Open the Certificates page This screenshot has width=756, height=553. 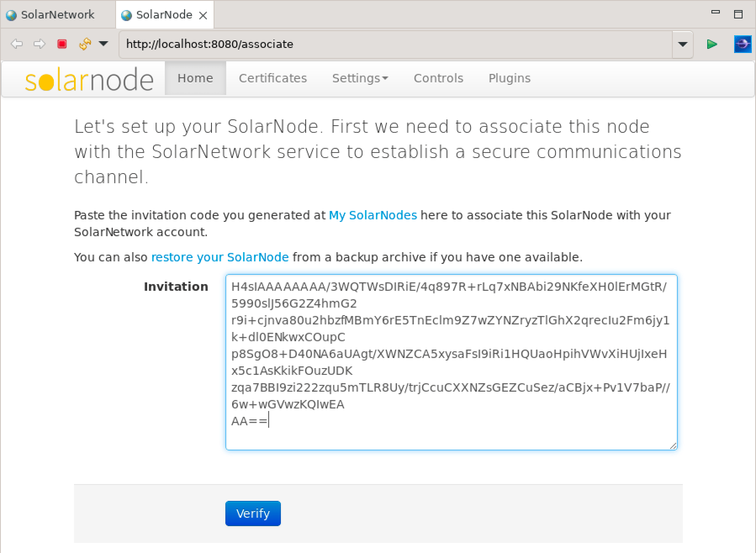coord(273,78)
